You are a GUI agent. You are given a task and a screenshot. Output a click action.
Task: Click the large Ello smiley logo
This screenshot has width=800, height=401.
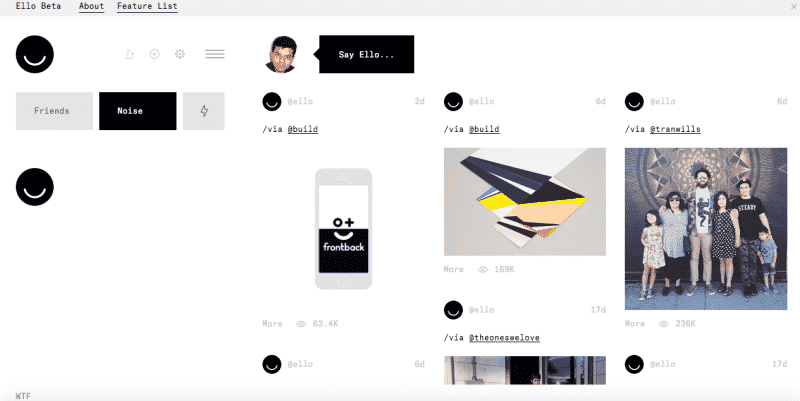point(35,54)
